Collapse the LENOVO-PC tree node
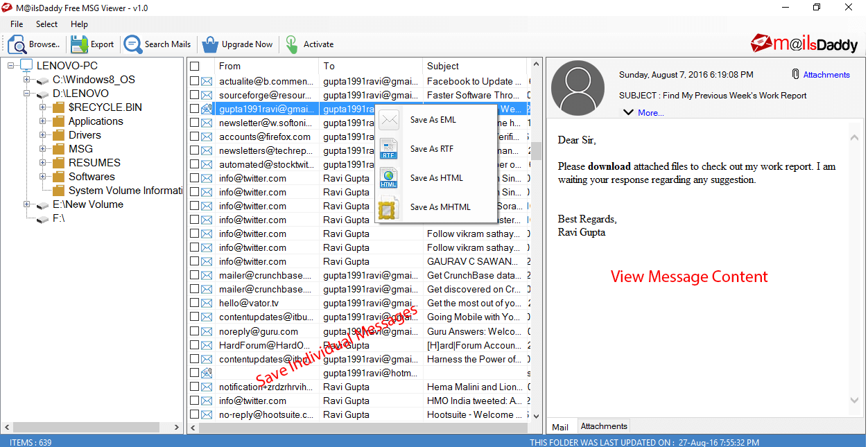 tap(11, 66)
